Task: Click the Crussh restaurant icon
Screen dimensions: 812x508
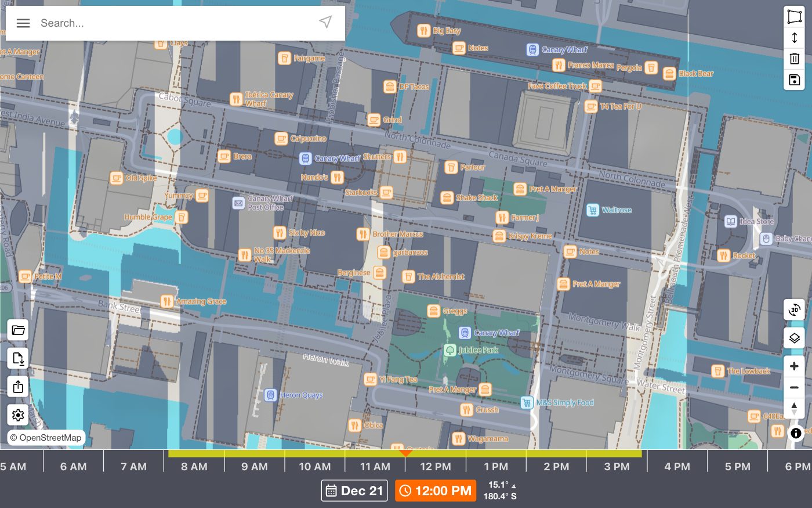Action: (466, 410)
